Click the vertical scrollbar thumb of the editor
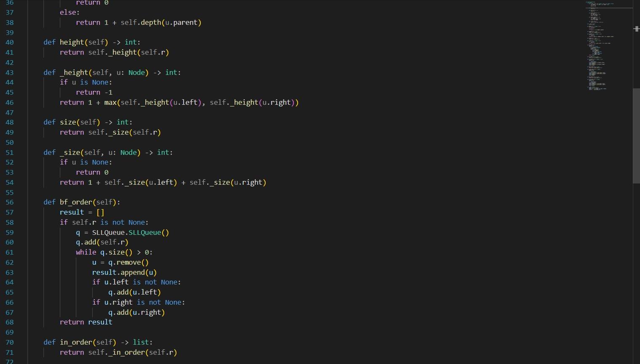This screenshot has width=640, height=364. [636, 136]
